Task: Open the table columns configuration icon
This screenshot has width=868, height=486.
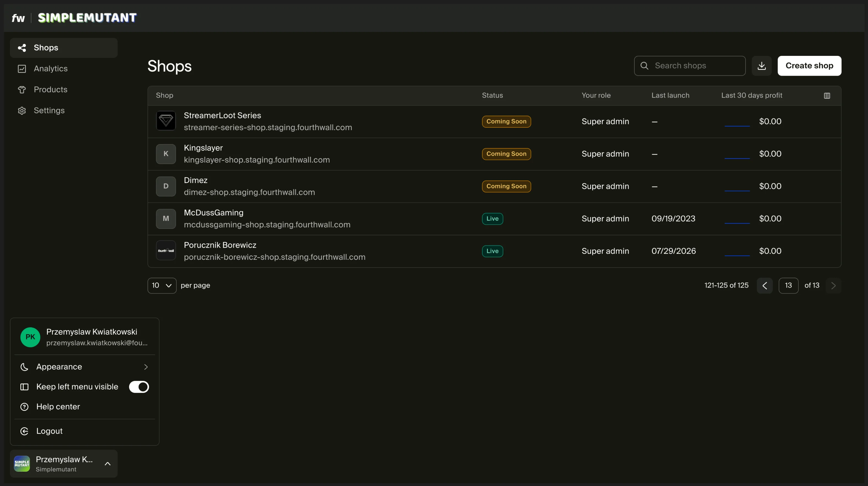Action: pyautogui.click(x=827, y=96)
